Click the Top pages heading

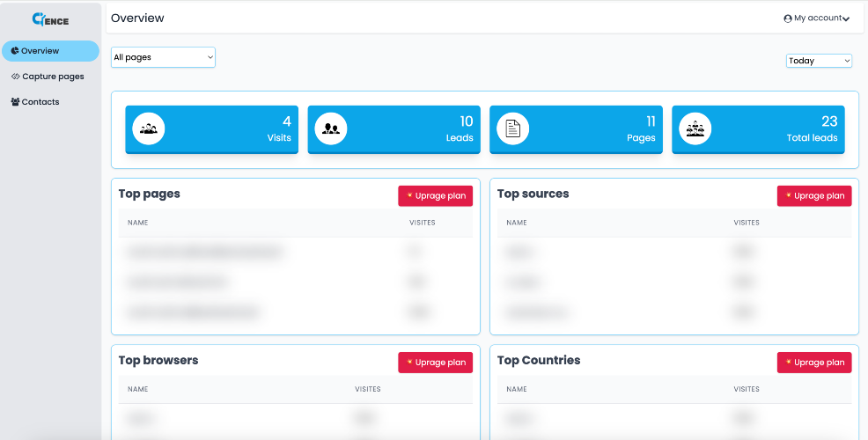tap(149, 194)
